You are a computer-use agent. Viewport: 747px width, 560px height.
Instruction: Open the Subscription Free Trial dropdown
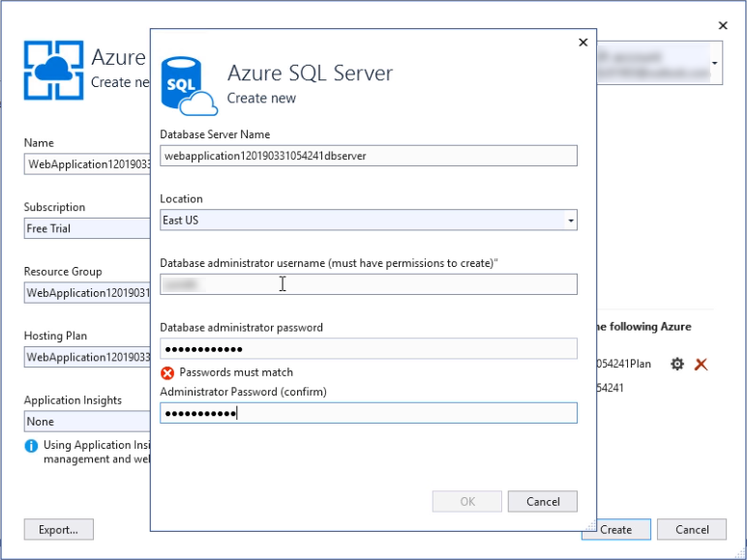(x=87, y=228)
